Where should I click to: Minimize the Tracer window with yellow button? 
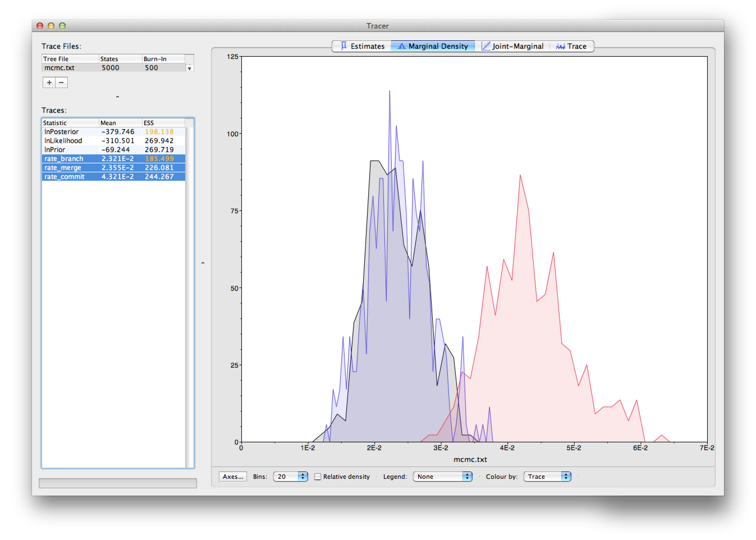[51, 26]
